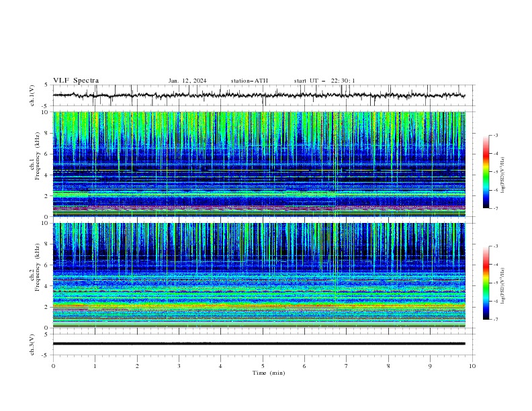Click the "VLF Spectra" title text
This screenshot has height=411, width=532.
(76, 81)
